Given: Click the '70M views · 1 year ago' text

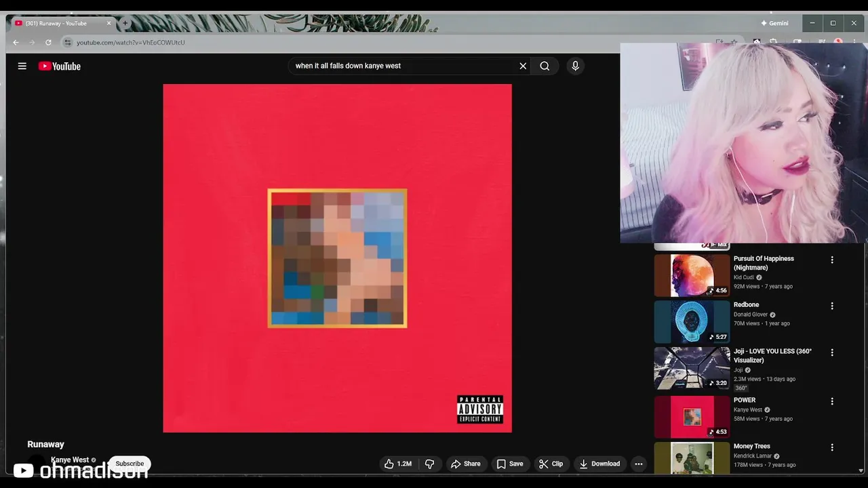Looking at the screenshot, I should coord(762,323).
